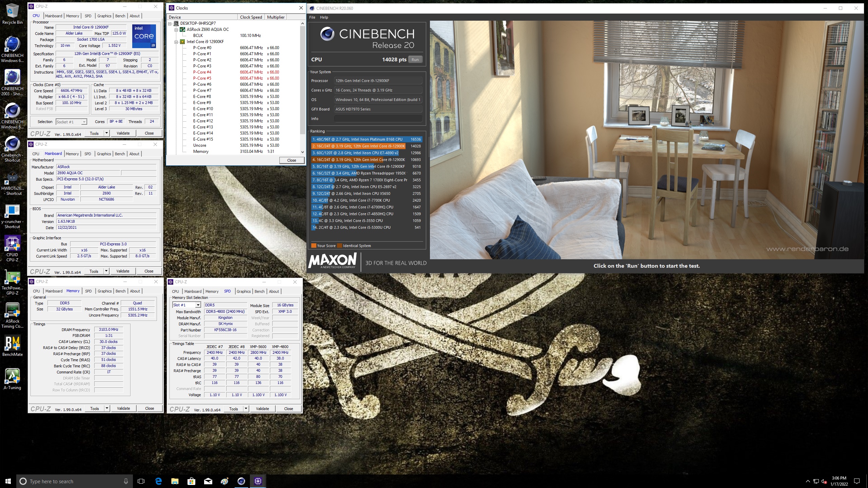Click the Intel Core i9 logo in CPU-Z
The image size is (868, 488).
[144, 36]
